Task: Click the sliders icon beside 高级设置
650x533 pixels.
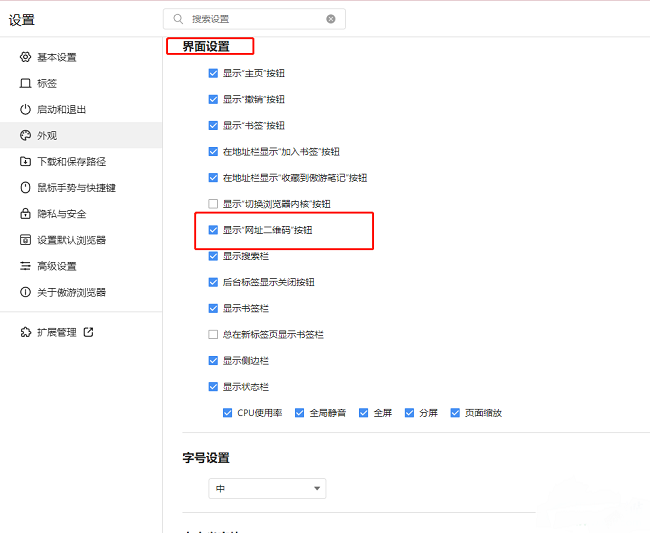Action: tap(25, 266)
